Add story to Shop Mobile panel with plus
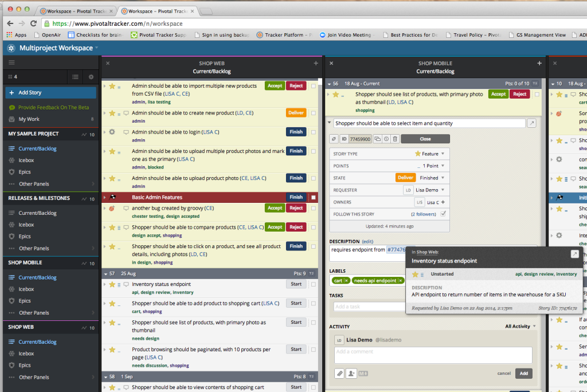Image resolution: width=587 pixels, height=392 pixels. [539, 63]
